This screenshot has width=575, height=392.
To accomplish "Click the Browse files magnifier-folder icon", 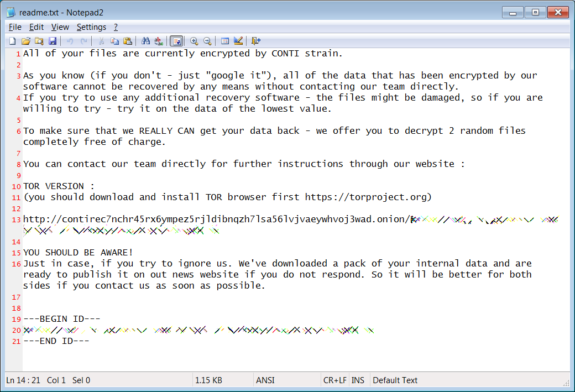I will coord(39,41).
